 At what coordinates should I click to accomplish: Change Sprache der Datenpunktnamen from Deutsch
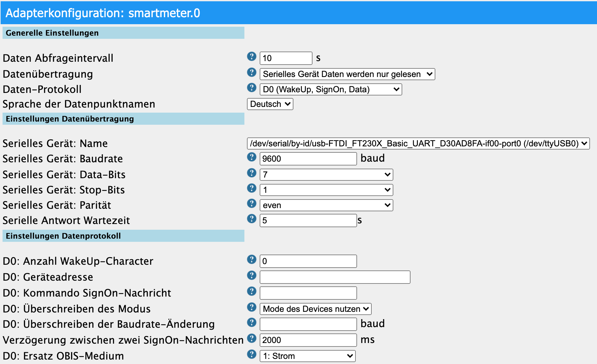(x=270, y=104)
